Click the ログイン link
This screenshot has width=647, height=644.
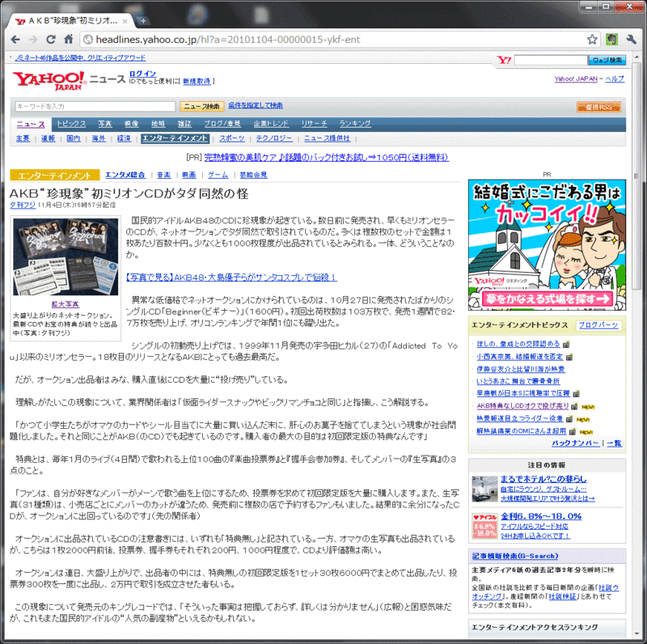pos(142,74)
